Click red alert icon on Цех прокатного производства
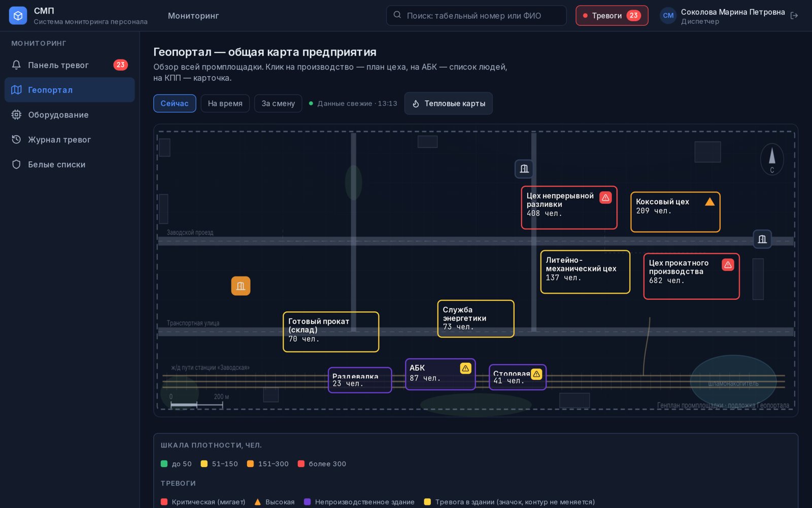 point(728,265)
